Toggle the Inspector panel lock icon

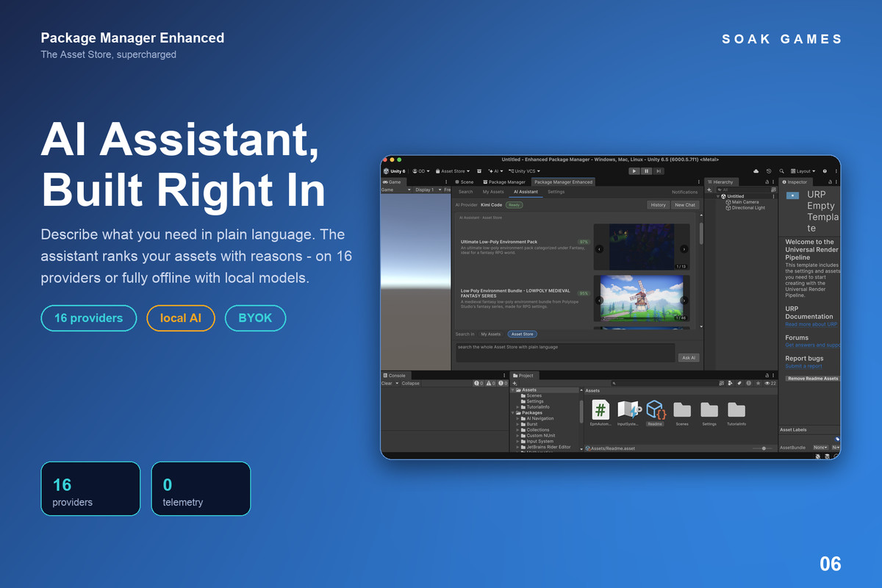pos(831,182)
